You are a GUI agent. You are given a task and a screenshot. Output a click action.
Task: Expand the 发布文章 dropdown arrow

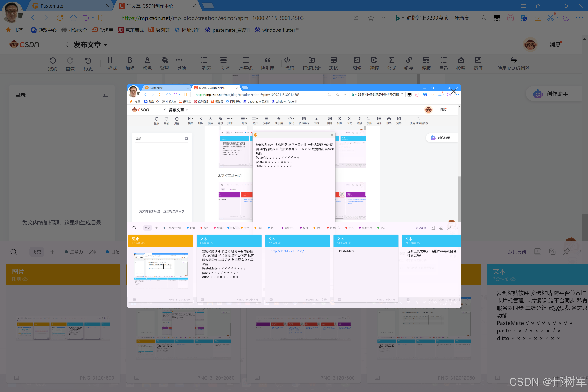(x=106, y=45)
